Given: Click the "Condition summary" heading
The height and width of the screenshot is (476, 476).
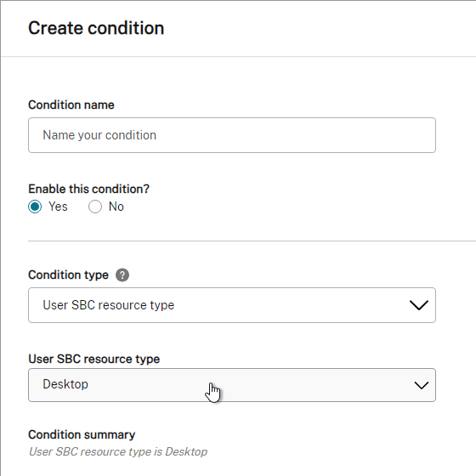Looking at the screenshot, I should point(82,434).
